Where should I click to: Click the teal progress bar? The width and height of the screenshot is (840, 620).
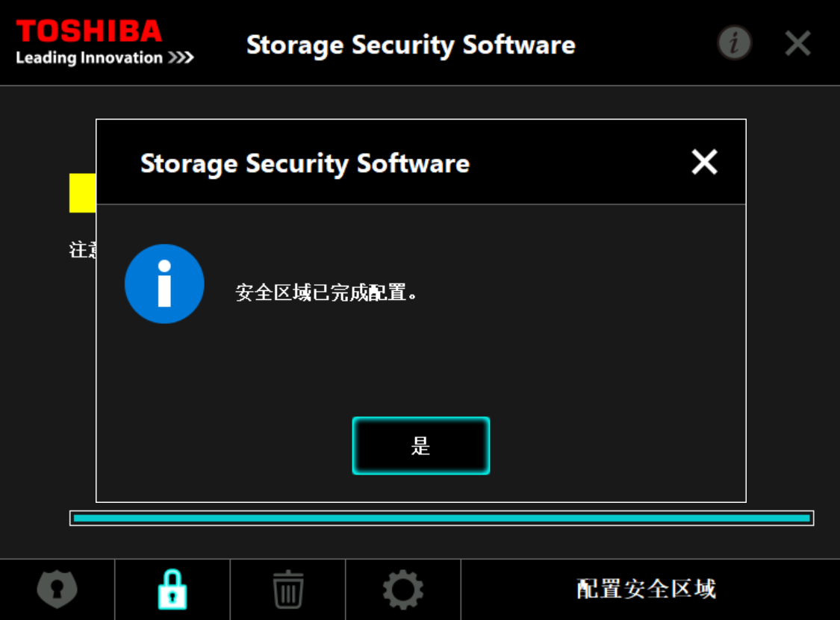coord(441,519)
